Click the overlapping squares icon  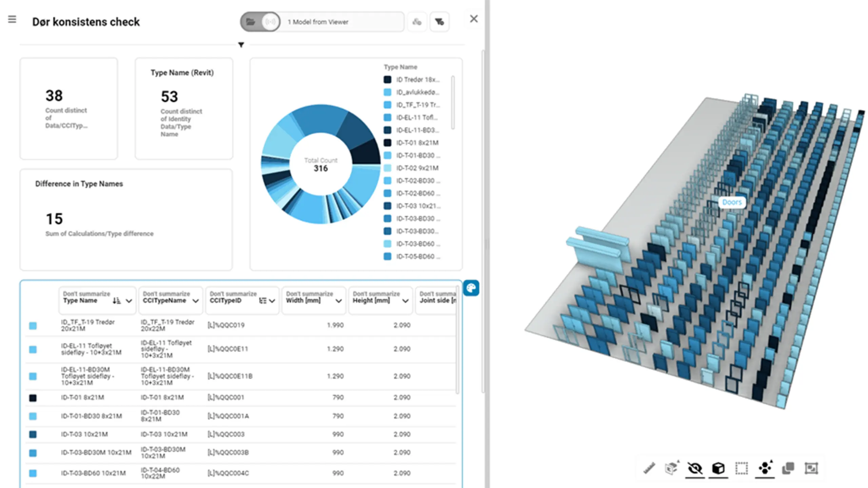tap(788, 468)
